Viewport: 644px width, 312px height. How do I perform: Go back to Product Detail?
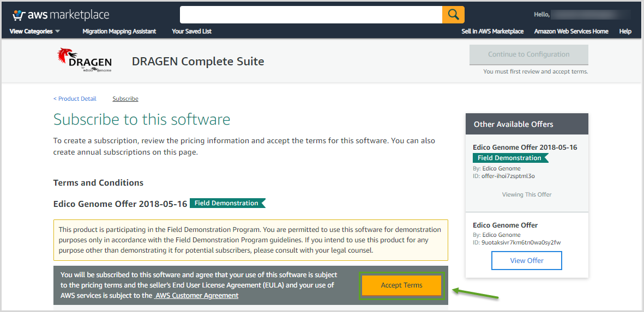[75, 99]
